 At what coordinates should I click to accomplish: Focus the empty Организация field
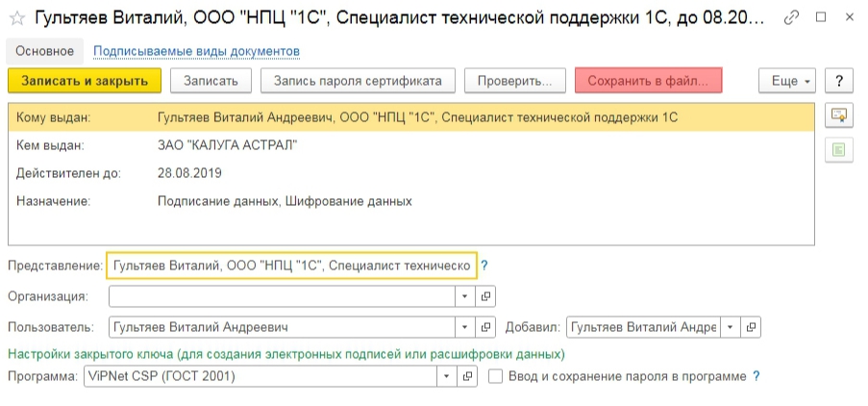pyautogui.click(x=283, y=296)
